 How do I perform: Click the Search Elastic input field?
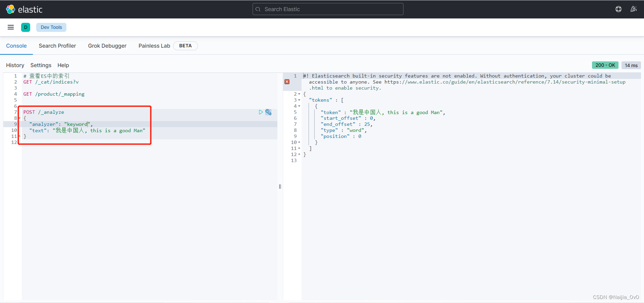click(x=328, y=9)
